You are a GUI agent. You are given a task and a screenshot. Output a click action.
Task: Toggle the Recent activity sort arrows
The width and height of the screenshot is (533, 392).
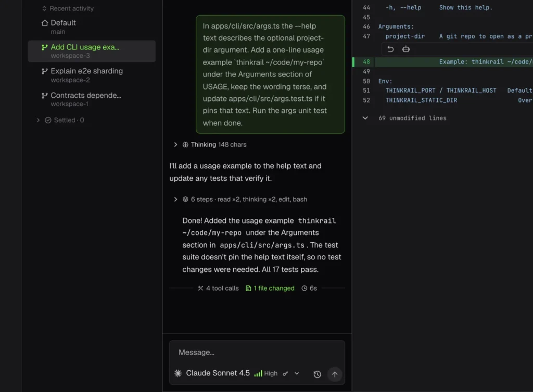(44, 8)
